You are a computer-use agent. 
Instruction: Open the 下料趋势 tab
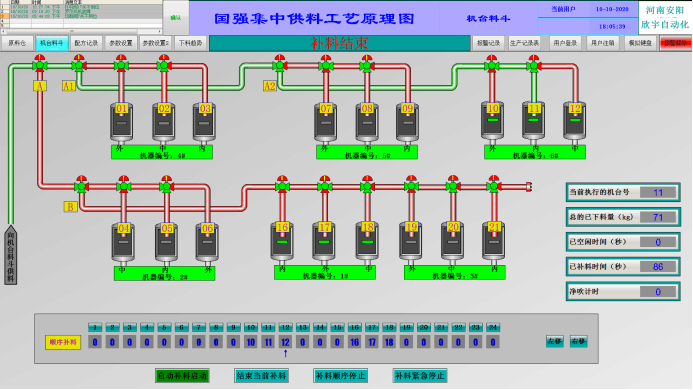point(190,43)
